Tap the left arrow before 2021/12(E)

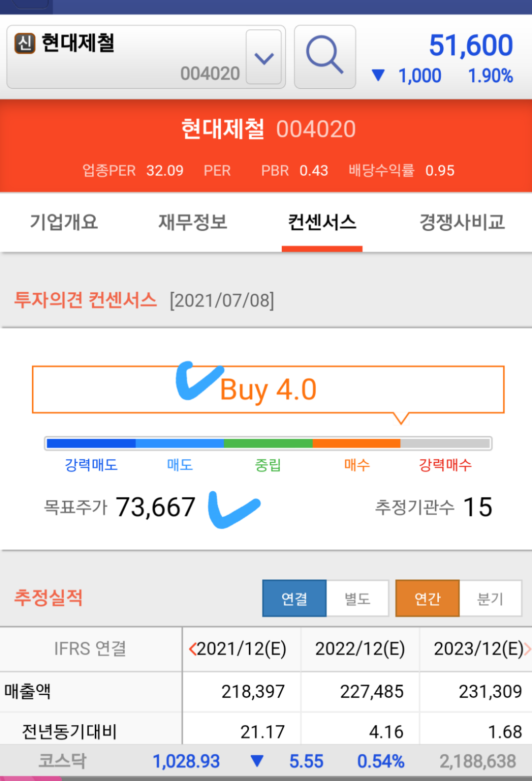click(192, 649)
